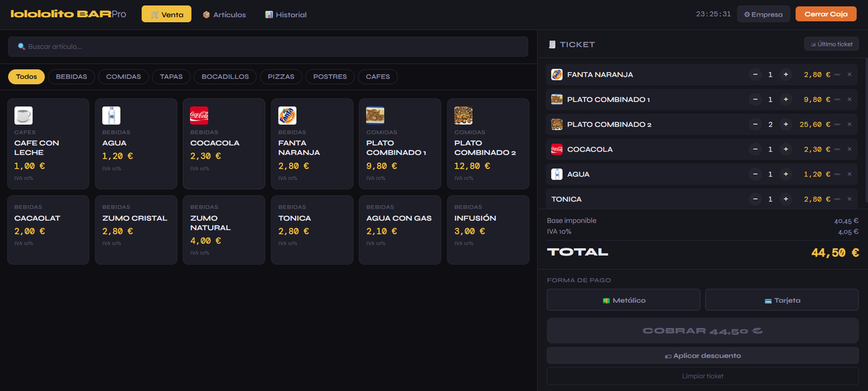Click the Cocacola icon in ticket list

557,149
